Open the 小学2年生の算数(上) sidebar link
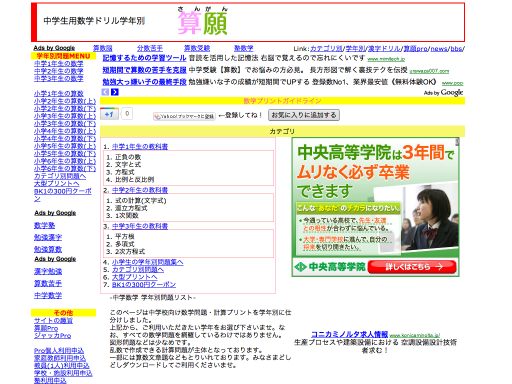Viewport: 512px width, 384px height. click(x=65, y=101)
